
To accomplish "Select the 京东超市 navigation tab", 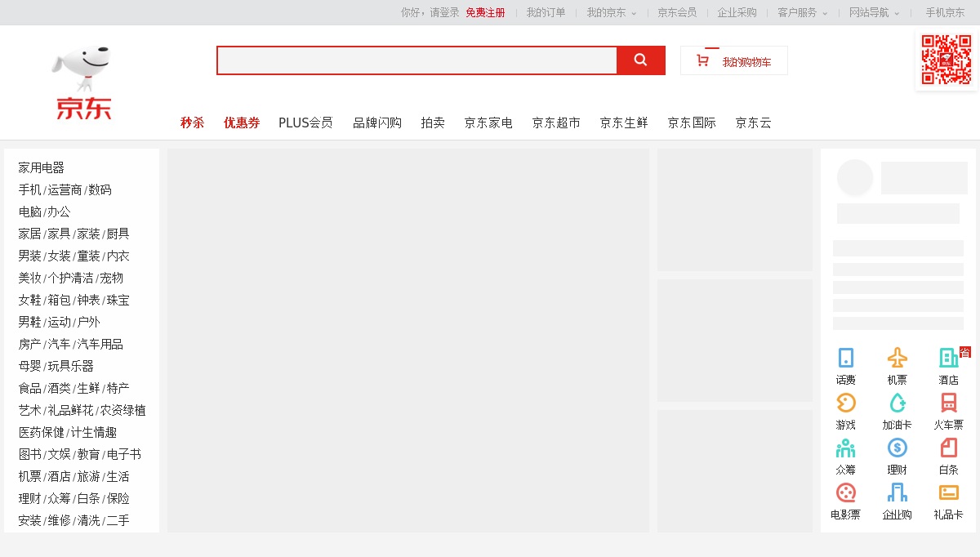I will pyautogui.click(x=556, y=123).
